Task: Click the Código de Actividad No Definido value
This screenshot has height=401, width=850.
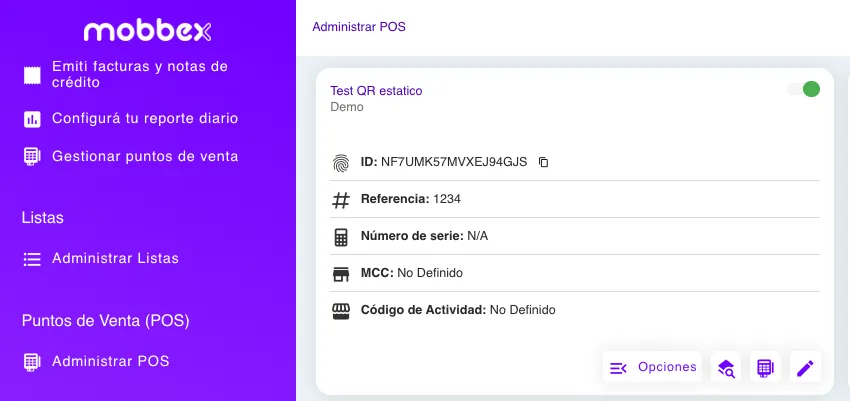Action: [x=523, y=310]
